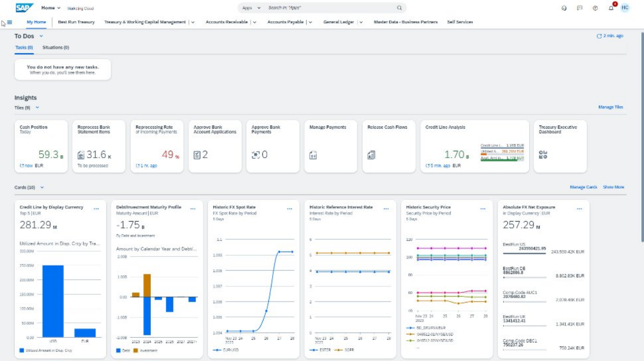
Task: Open the side navigation hamburger menu
Action: click(x=10, y=23)
